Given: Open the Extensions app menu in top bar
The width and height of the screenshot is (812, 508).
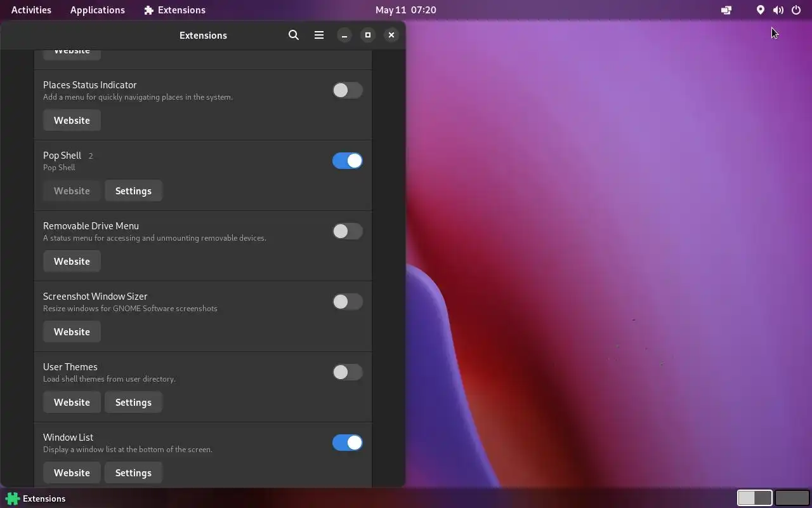Looking at the screenshot, I should click(x=174, y=10).
